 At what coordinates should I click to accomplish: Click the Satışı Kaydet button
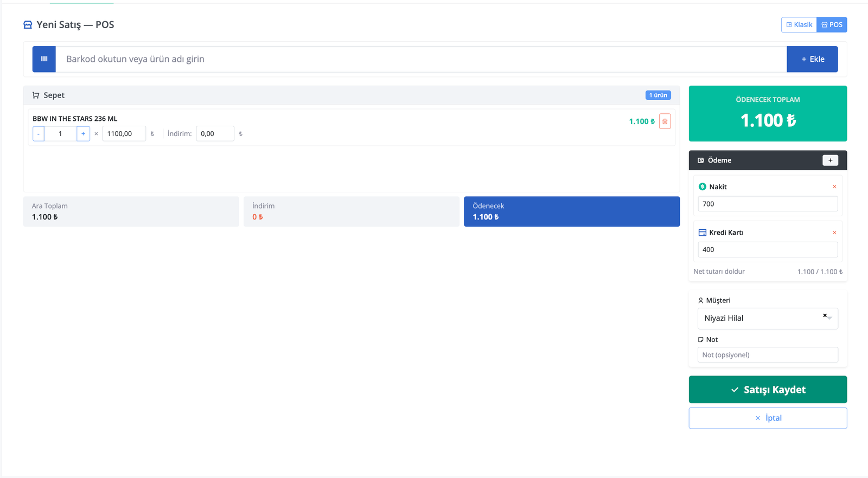pos(768,390)
